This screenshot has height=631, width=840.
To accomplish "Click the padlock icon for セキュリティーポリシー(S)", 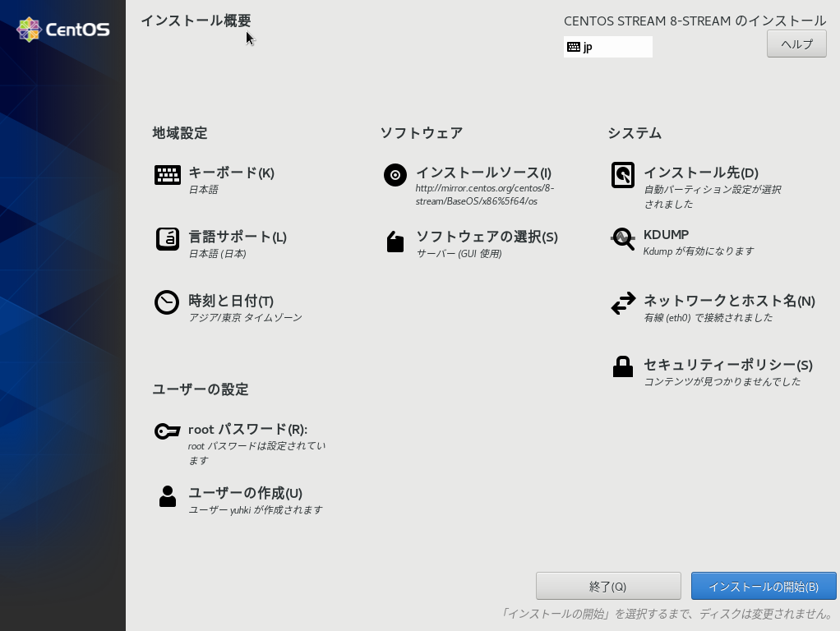I will (x=622, y=367).
